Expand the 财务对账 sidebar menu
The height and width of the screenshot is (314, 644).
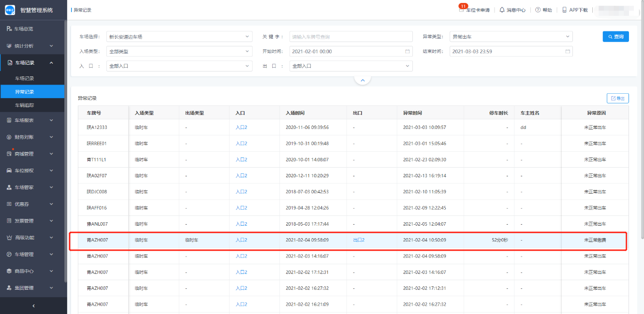click(33, 137)
